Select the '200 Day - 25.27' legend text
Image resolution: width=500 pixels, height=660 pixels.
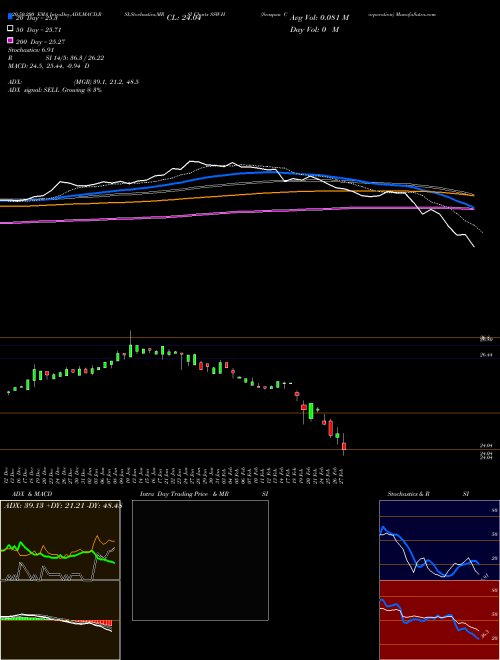40,42
